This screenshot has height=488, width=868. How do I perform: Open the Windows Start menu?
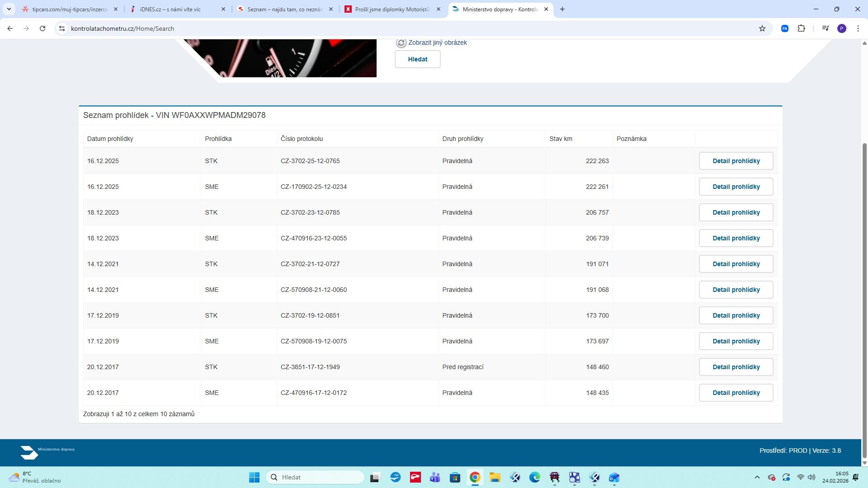click(254, 477)
